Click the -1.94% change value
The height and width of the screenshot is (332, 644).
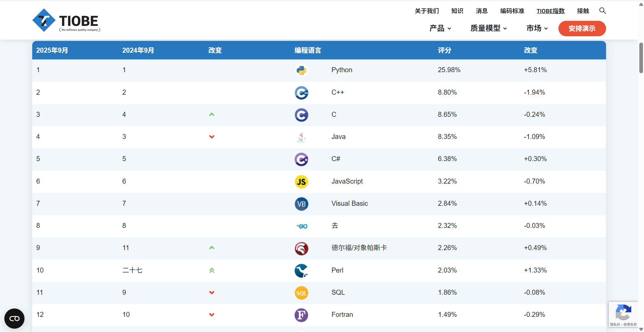click(534, 92)
